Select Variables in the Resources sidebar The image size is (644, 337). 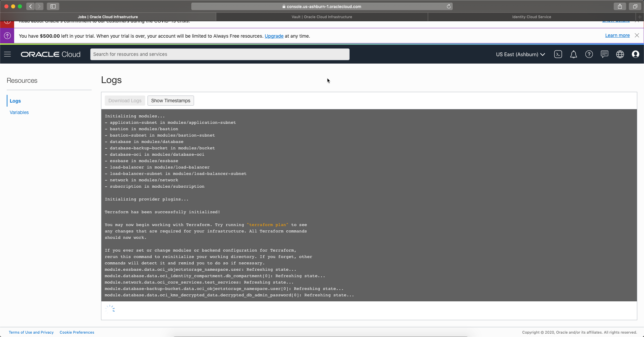[x=19, y=112]
